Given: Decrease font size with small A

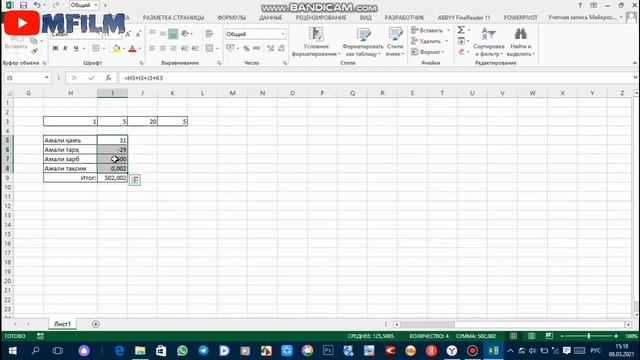Looking at the screenshot, I should tap(138, 34).
